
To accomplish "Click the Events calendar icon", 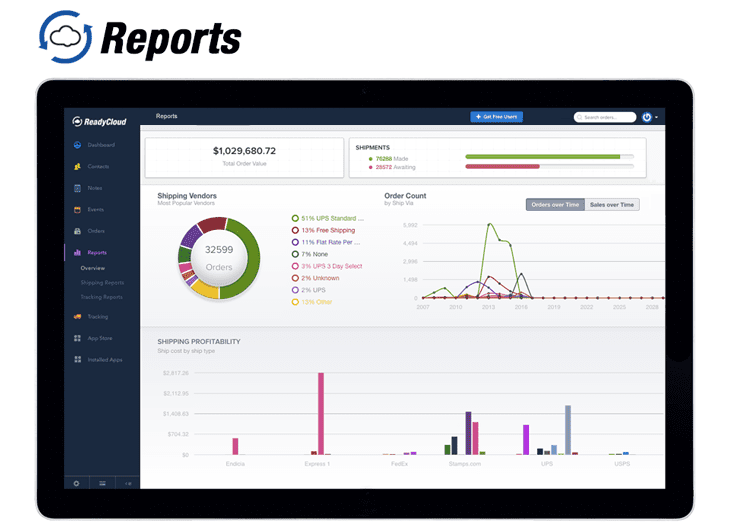I will 77,209.
